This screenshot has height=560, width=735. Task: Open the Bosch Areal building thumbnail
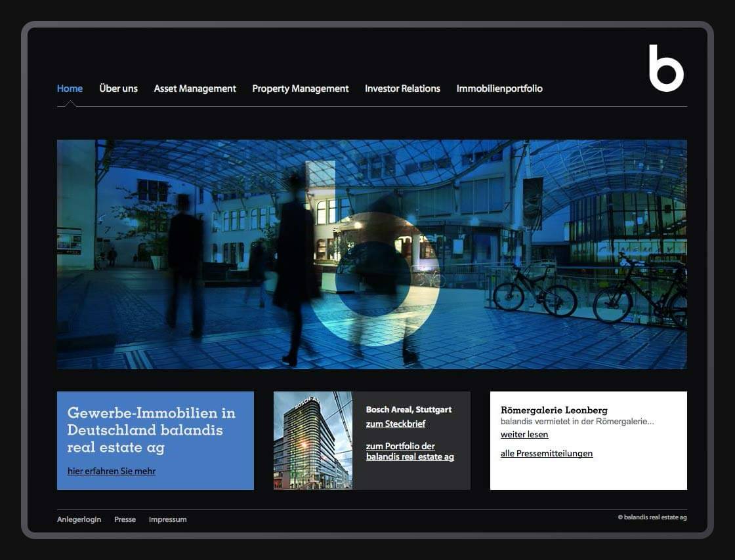point(312,441)
